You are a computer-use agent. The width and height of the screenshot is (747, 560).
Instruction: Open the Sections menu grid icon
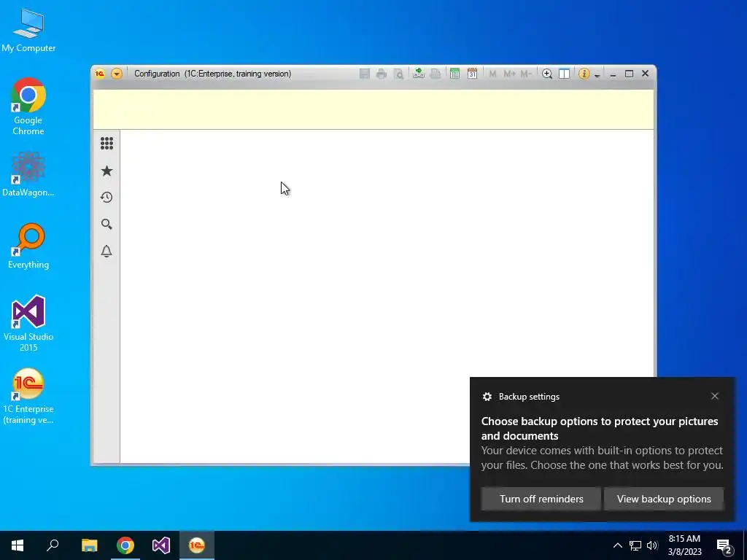(x=107, y=144)
